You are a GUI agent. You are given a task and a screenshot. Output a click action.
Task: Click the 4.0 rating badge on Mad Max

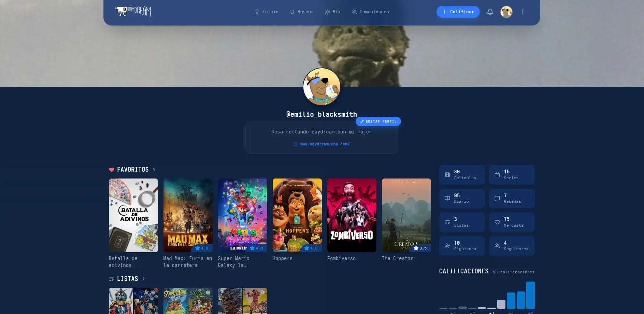click(202, 248)
